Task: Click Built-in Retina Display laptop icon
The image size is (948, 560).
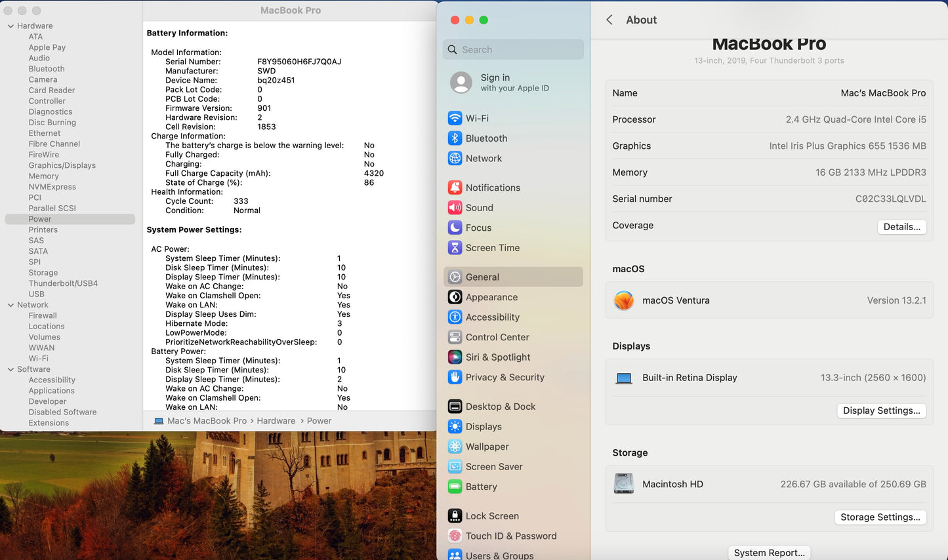Action: point(624,378)
